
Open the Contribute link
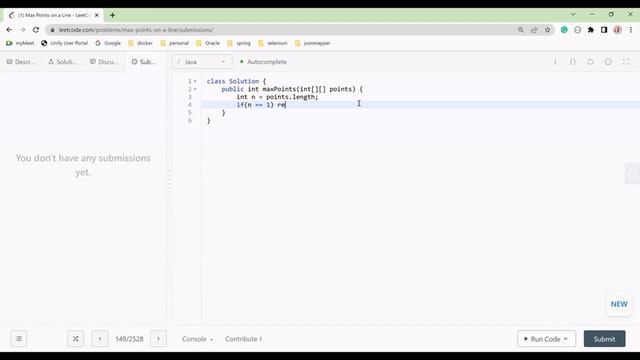244,339
